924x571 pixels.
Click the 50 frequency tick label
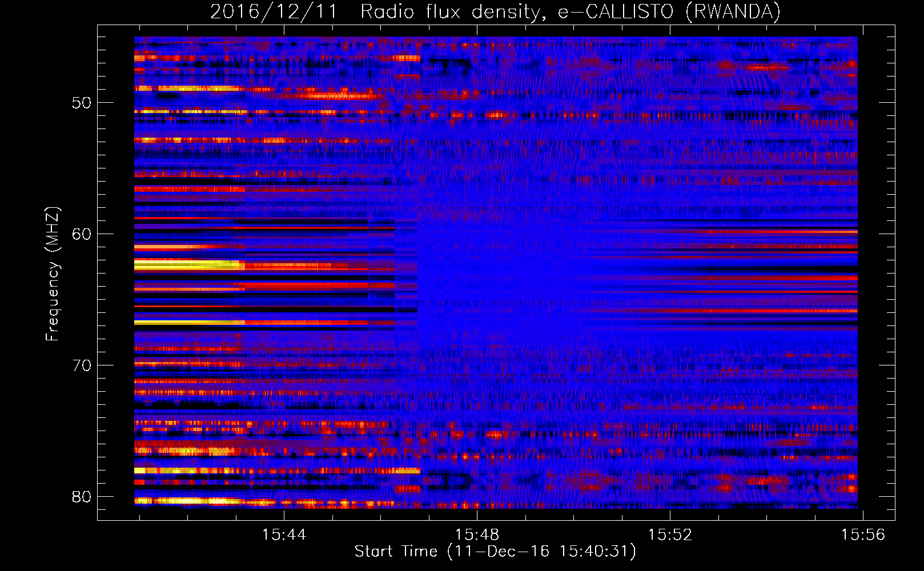[82, 103]
